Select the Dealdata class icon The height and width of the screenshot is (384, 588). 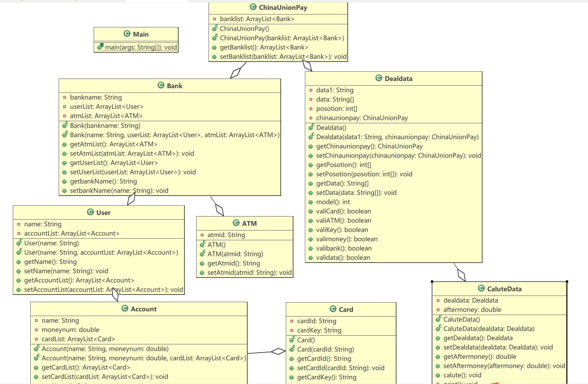[379, 78]
